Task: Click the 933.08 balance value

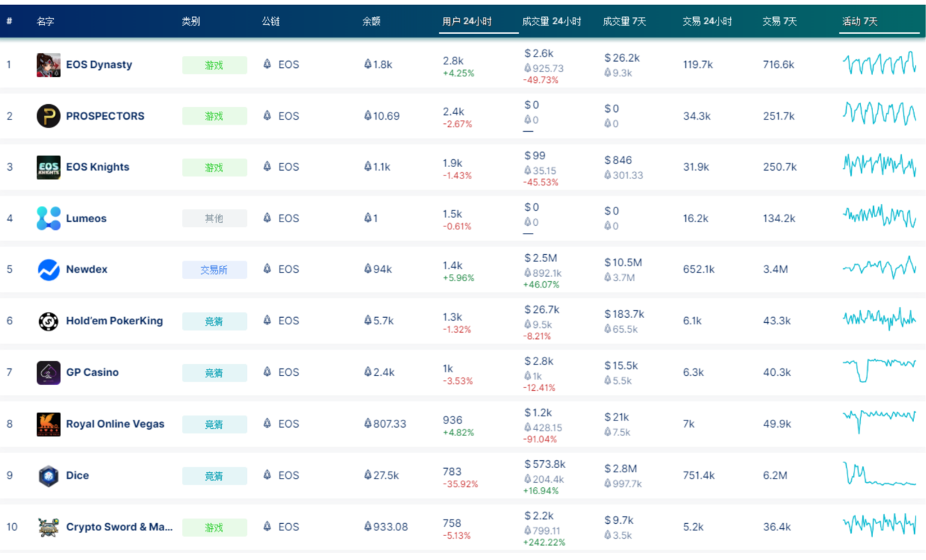Action: click(386, 527)
